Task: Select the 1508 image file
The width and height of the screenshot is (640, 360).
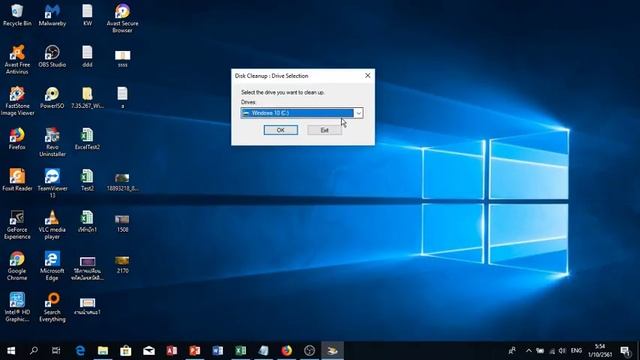Action: pyautogui.click(x=122, y=223)
